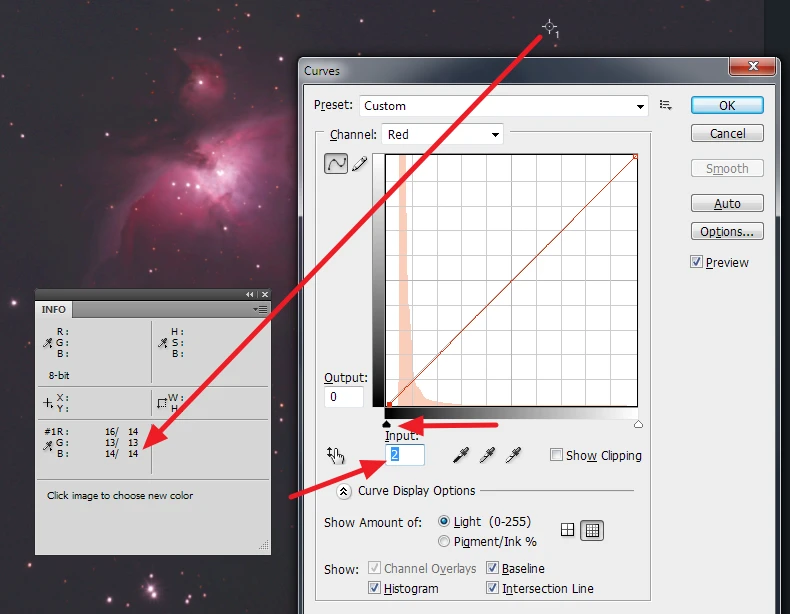Image resolution: width=790 pixels, height=614 pixels.
Task: Click the white point input slider
Action: (x=638, y=424)
